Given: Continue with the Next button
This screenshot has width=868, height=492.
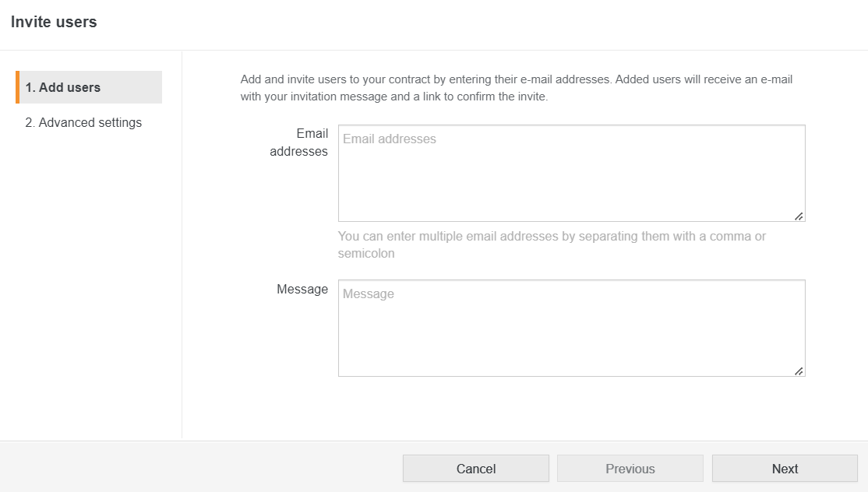Looking at the screenshot, I should coord(785,469).
